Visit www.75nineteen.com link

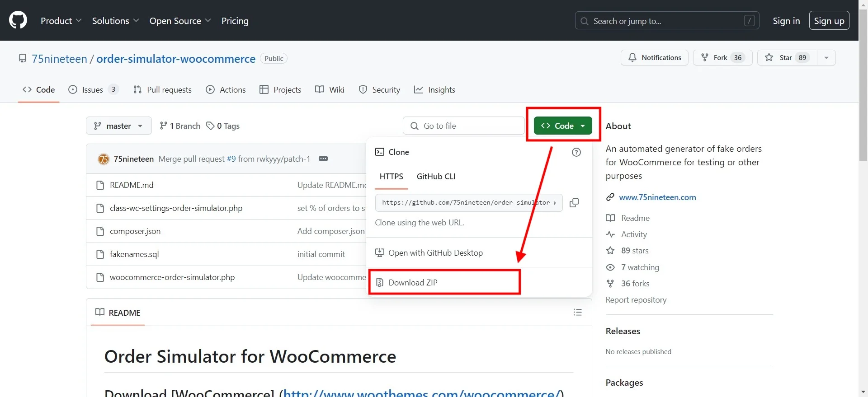pyautogui.click(x=657, y=197)
